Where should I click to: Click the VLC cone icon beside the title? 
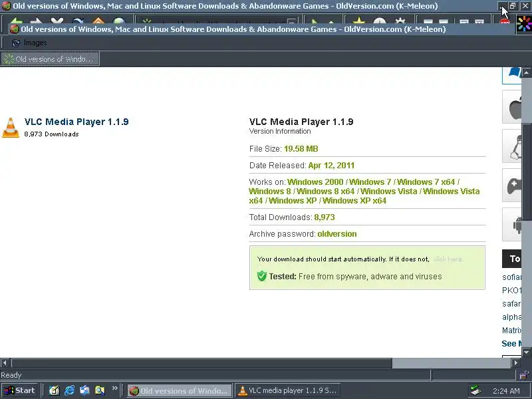tap(11, 128)
